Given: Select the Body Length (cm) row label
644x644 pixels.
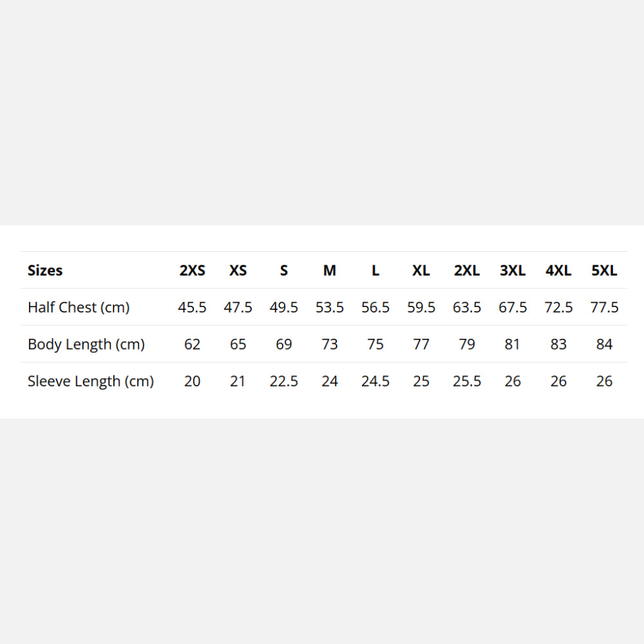Looking at the screenshot, I should [x=86, y=345].
